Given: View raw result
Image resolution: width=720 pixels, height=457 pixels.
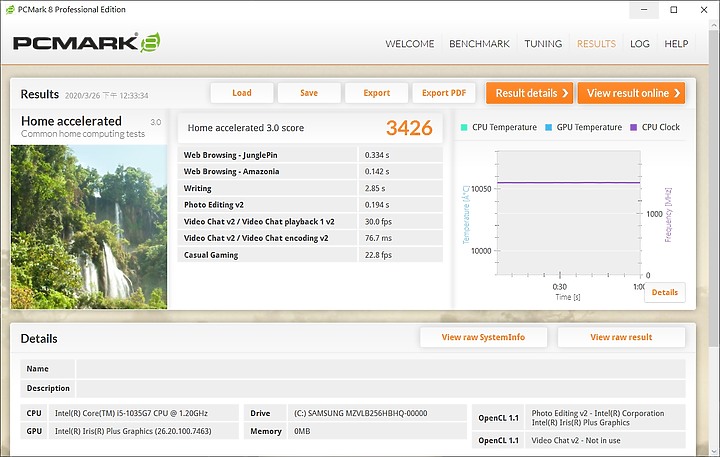Looking at the screenshot, I should coord(621,337).
